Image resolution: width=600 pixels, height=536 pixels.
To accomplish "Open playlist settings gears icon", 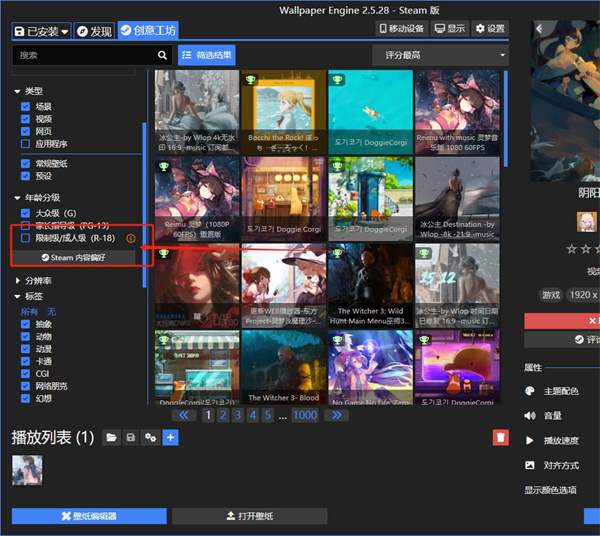I will (x=150, y=437).
